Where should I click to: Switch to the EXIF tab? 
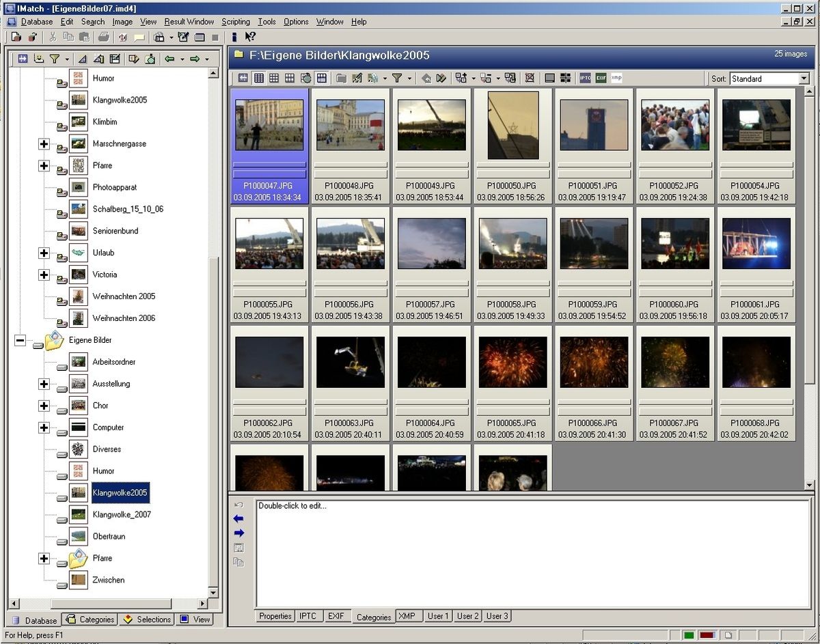pos(336,616)
